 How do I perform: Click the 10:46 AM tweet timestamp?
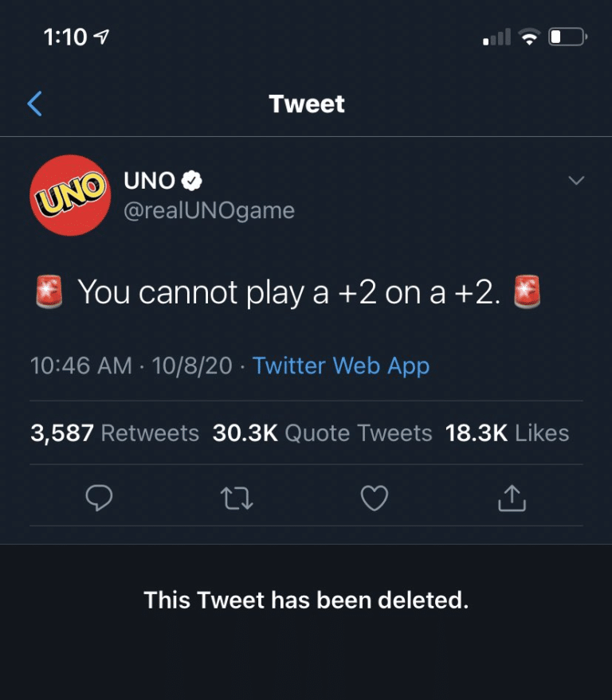point(80,366)
